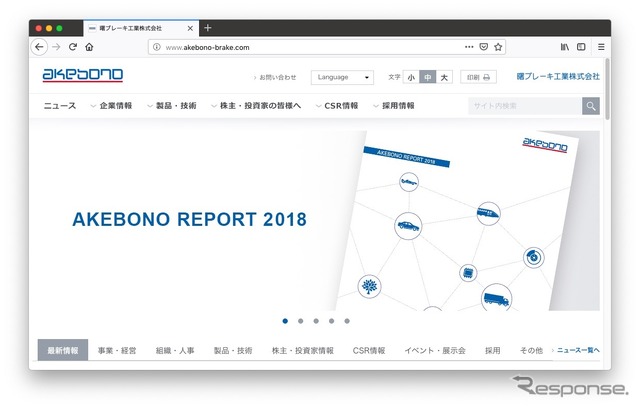Select the first carousel dot
The height and width of the screenshot is (408, 640).
[285, 321]
